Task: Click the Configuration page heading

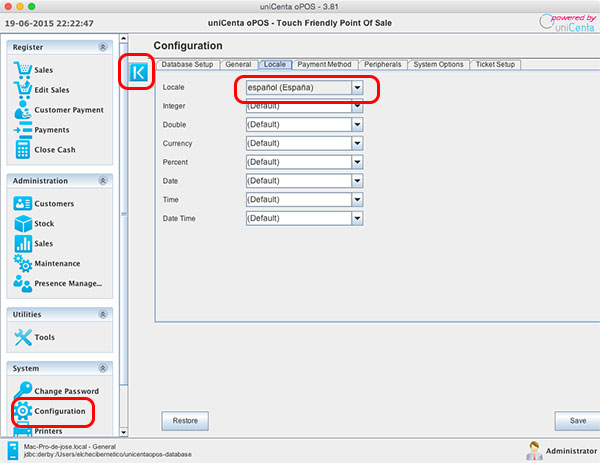Action: coord(188,46)
